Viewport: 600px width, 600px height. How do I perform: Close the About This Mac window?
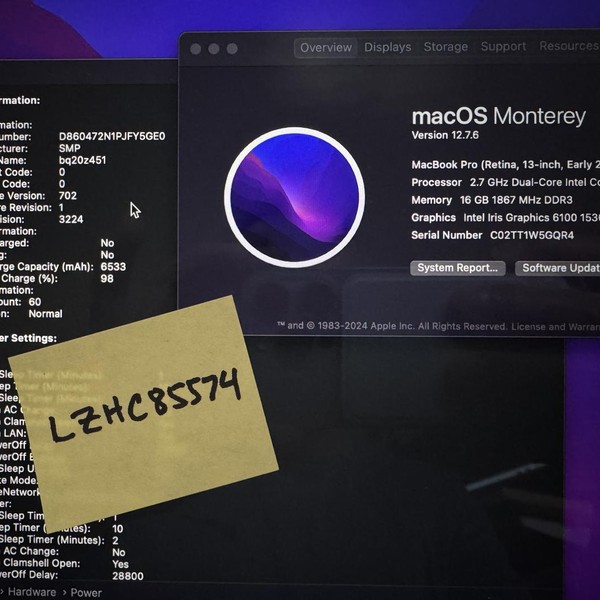tap(196, 49)
